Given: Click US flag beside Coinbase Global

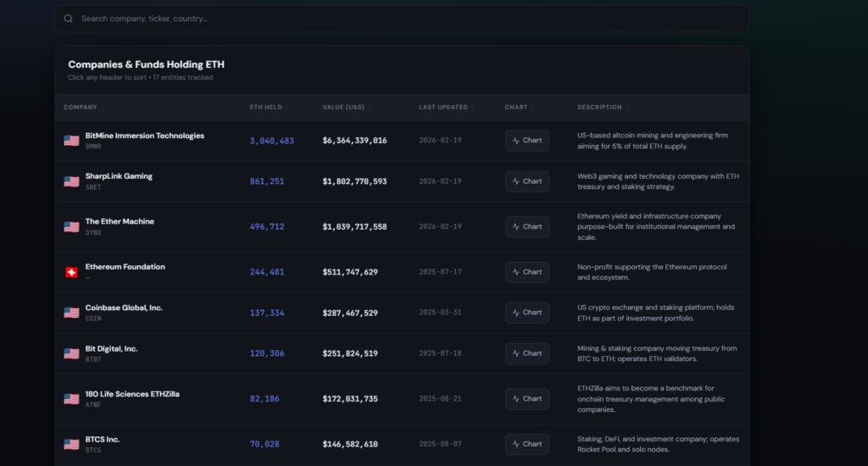Looking at the screenshot, I should [x=71, y=313].
